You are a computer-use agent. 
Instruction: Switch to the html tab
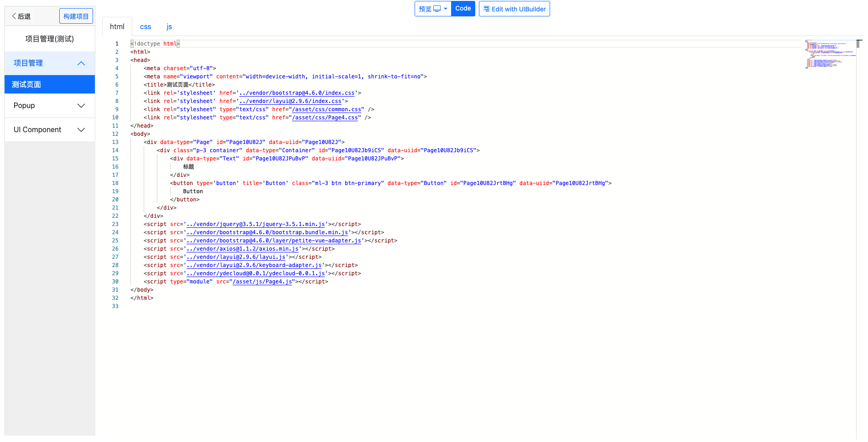point(117,26)
